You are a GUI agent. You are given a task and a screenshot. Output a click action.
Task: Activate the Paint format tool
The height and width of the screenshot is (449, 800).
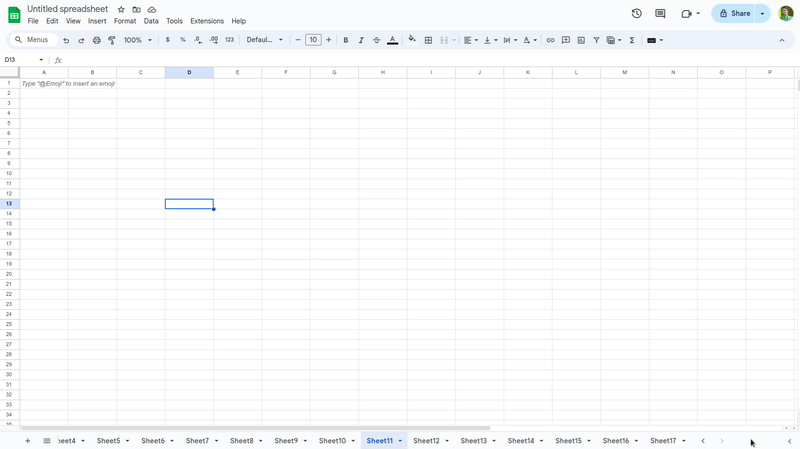click(x=112, y=40)
